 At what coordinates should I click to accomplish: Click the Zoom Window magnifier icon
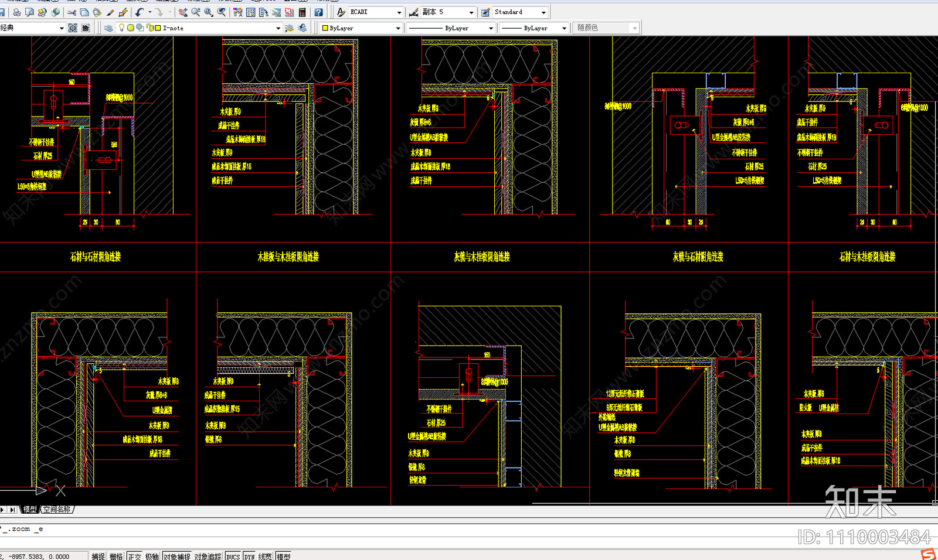click(209, 12)
